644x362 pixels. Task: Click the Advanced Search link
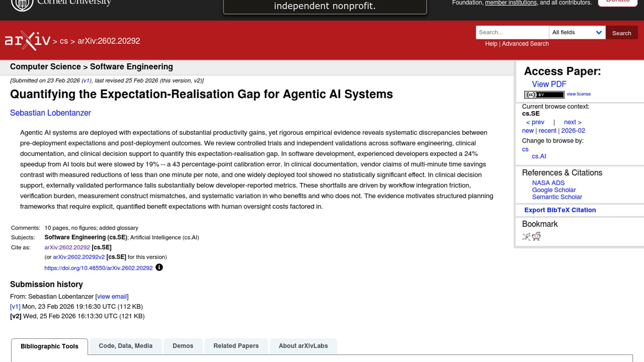525,44
